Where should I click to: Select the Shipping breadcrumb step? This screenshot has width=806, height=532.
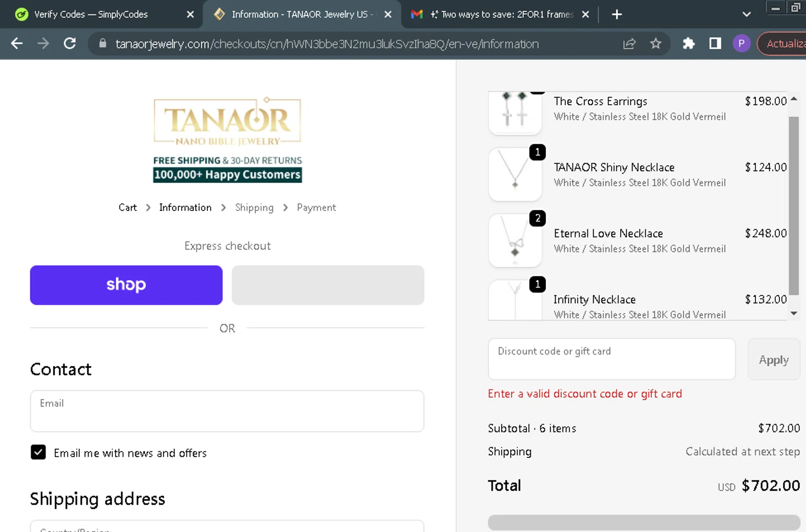click(x=254, y=208)
